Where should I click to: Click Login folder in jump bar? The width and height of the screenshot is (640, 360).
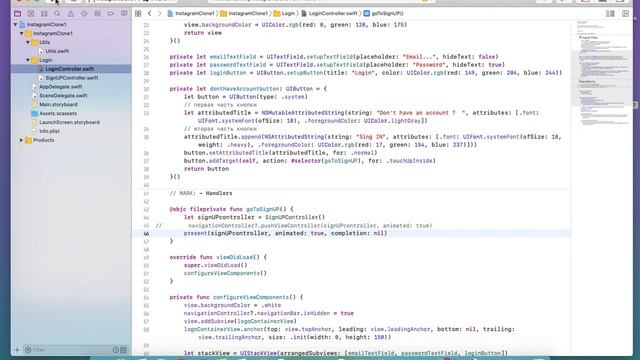click(284, 13)
